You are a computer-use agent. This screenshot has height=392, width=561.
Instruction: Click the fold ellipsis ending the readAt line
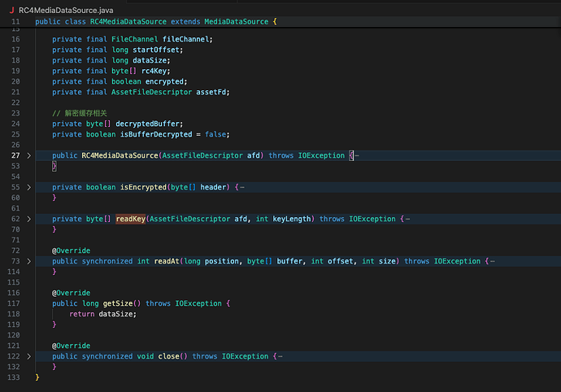(x=491, y=261)
